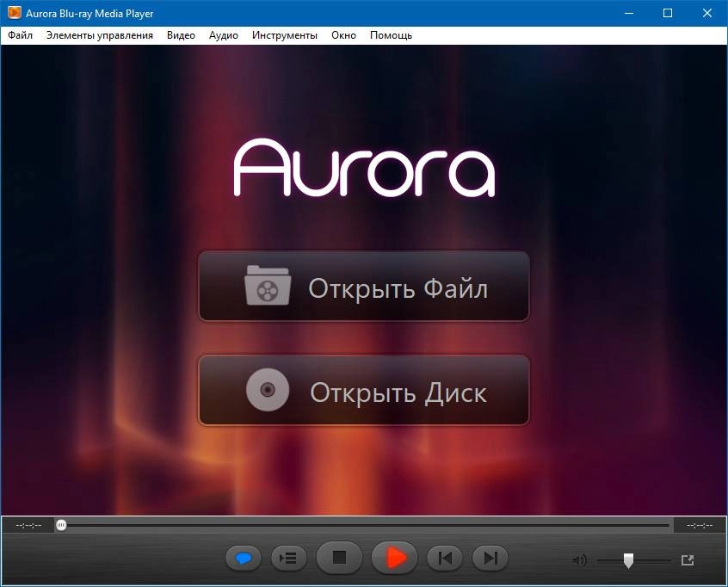
Task: Click the elapsed time display
Action: (28, 525)
